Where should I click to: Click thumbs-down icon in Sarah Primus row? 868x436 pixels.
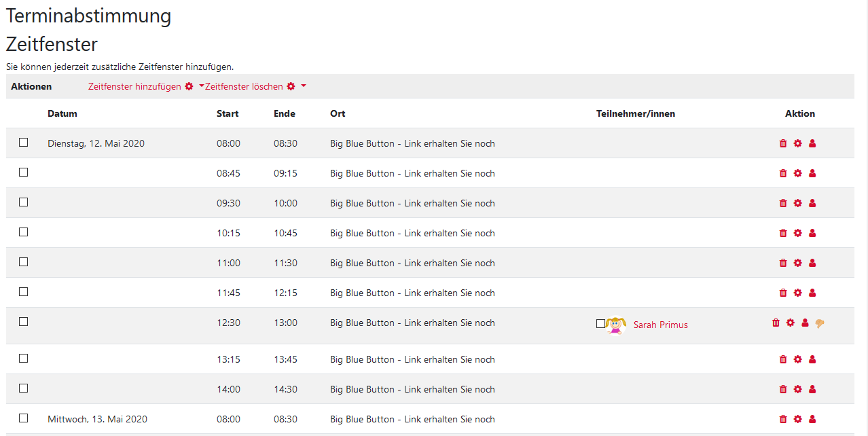[820, 323]
